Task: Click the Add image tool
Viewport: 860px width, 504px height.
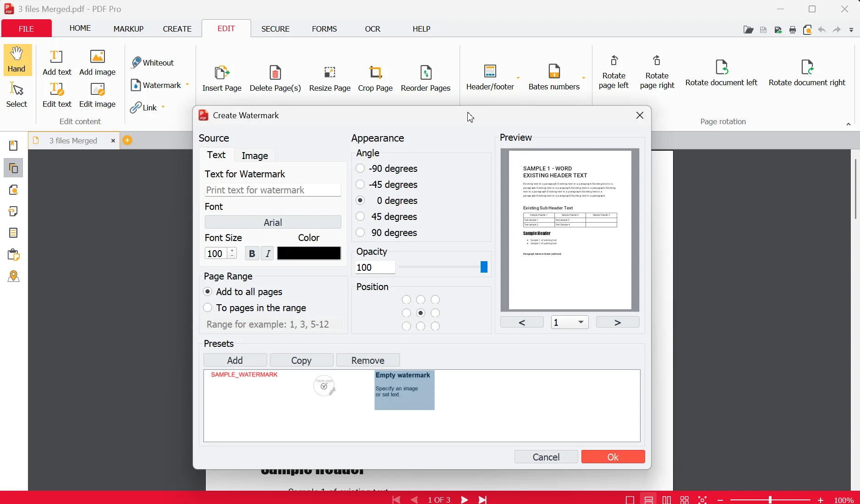Action: pos(98,63)
